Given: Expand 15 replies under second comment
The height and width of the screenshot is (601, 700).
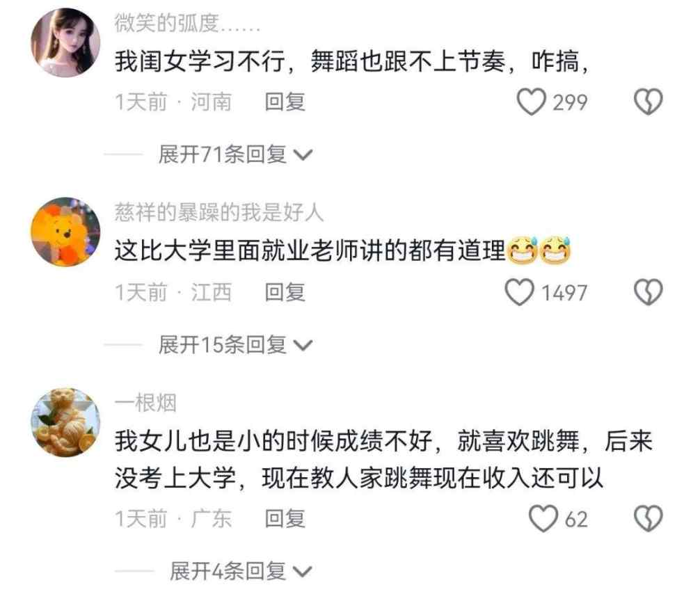Looking at the screenshot, I should (235, 345).
